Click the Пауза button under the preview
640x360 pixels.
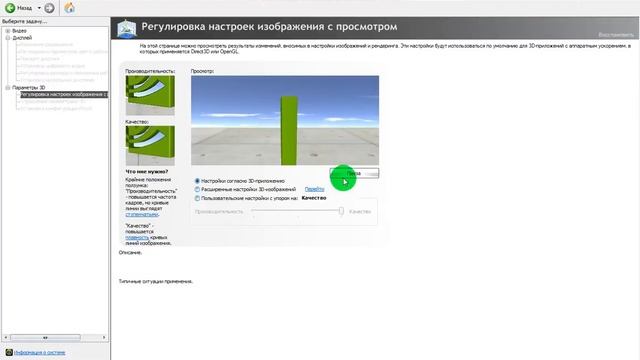tap(354, 173)
